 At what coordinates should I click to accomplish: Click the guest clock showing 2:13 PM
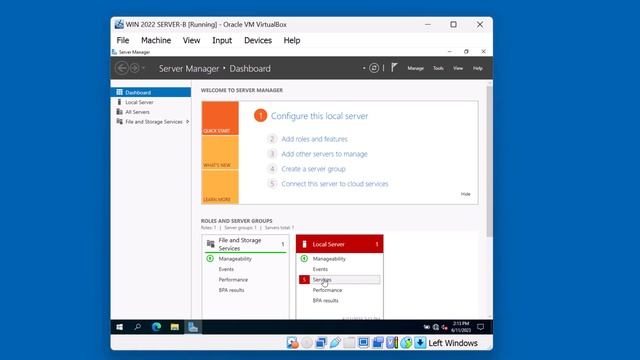[461, 327]
